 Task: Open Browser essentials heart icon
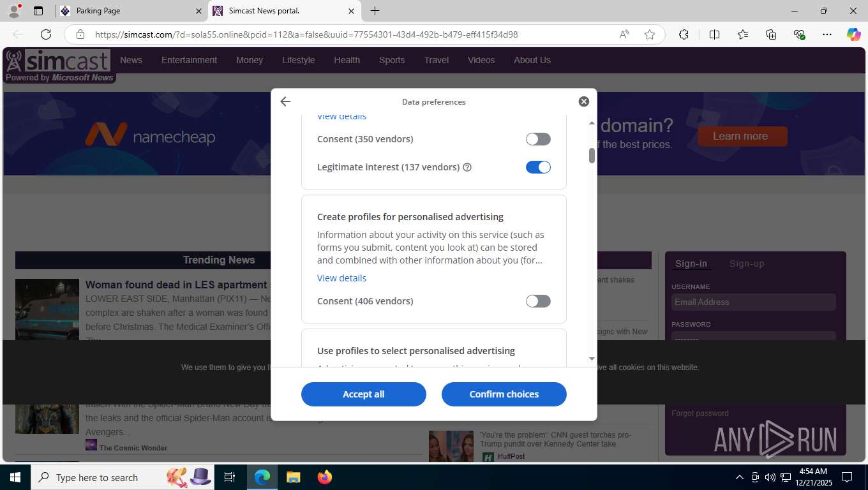coord(799,34)
